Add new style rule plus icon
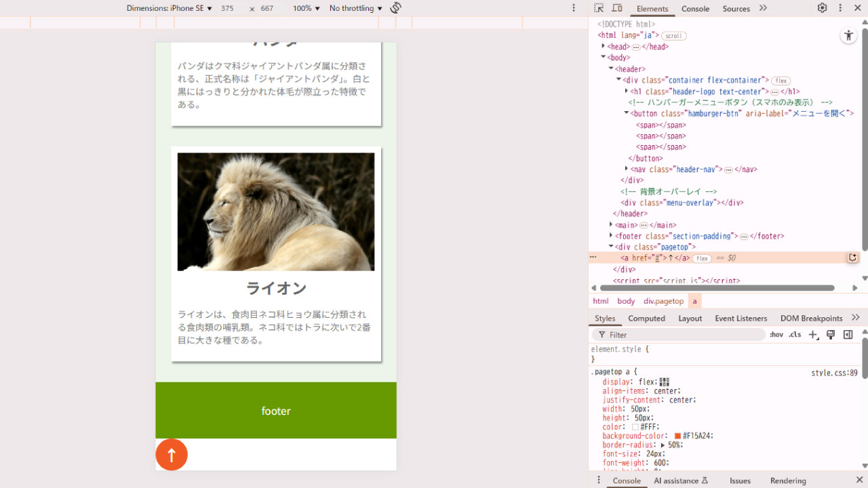 click(813, 335)
